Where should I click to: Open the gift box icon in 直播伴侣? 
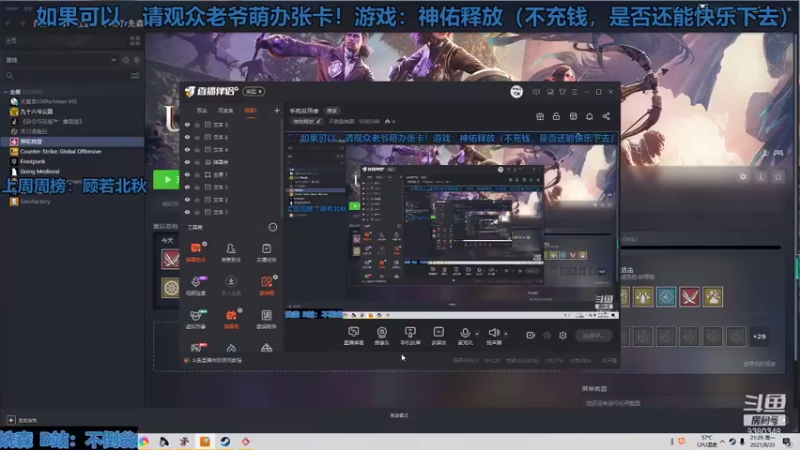pyautogui.click(x=540, y=116)
